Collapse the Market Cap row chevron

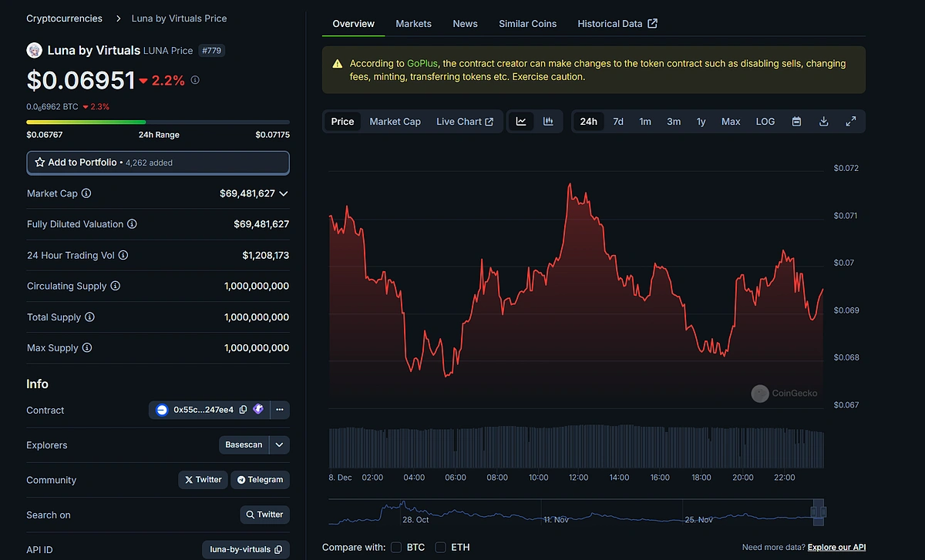point(283,193)
